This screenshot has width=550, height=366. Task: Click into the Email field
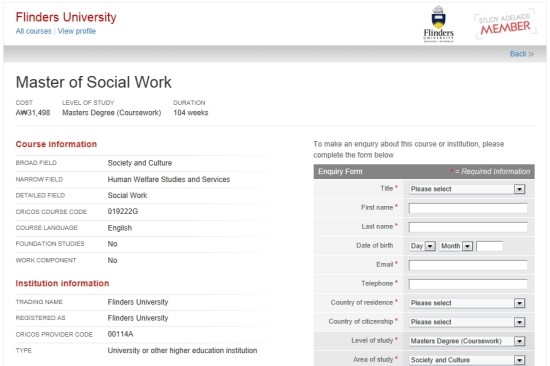(x=468, y=265)
